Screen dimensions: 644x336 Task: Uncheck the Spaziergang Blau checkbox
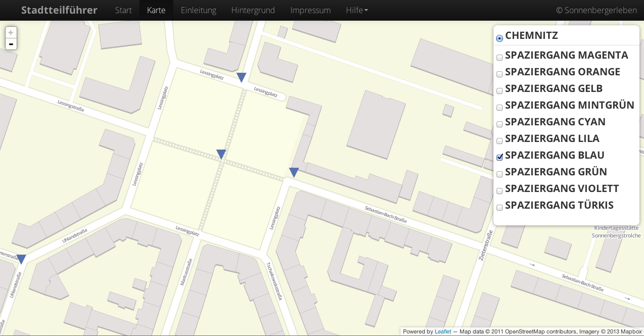(x=500, y=157)
